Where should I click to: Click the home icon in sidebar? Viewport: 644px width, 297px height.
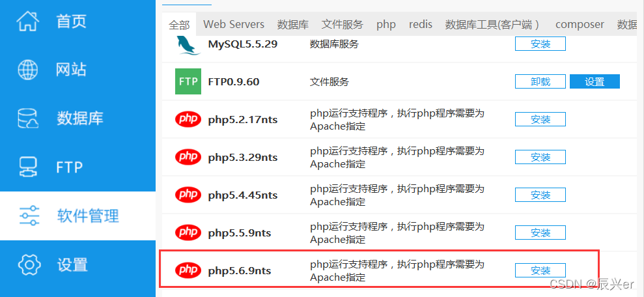29,21
